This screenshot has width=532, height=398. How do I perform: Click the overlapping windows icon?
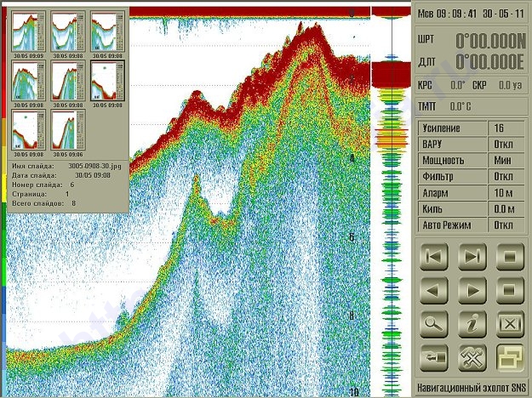509,358
